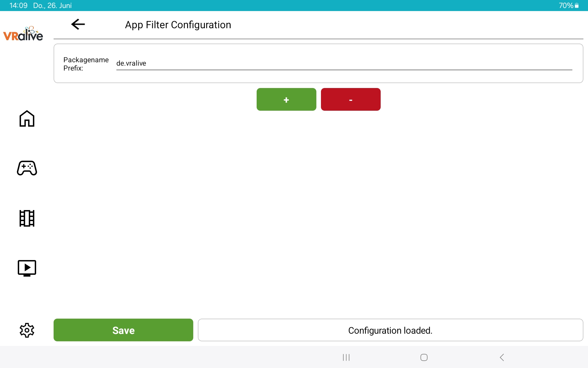Click the VRalive logo

(23, 34)
